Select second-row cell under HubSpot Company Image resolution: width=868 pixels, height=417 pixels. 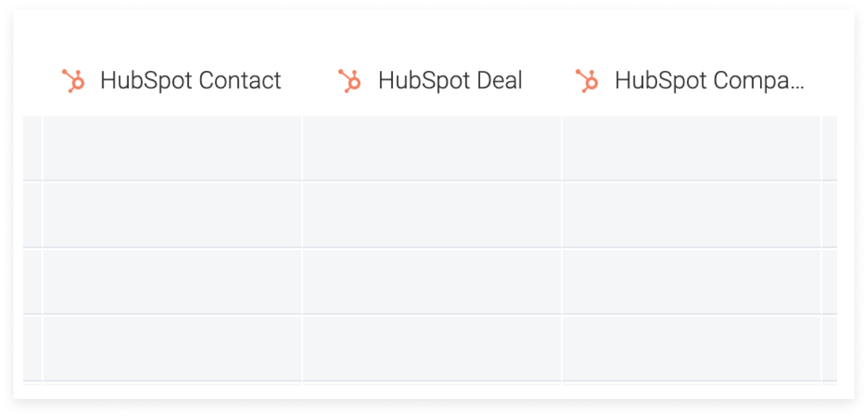point(692,215)
